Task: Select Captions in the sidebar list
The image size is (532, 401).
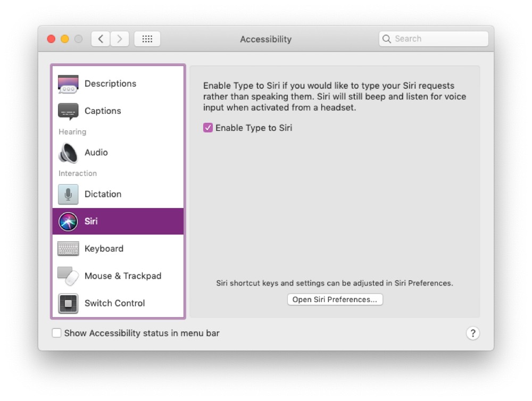Action: pos(103,111)
